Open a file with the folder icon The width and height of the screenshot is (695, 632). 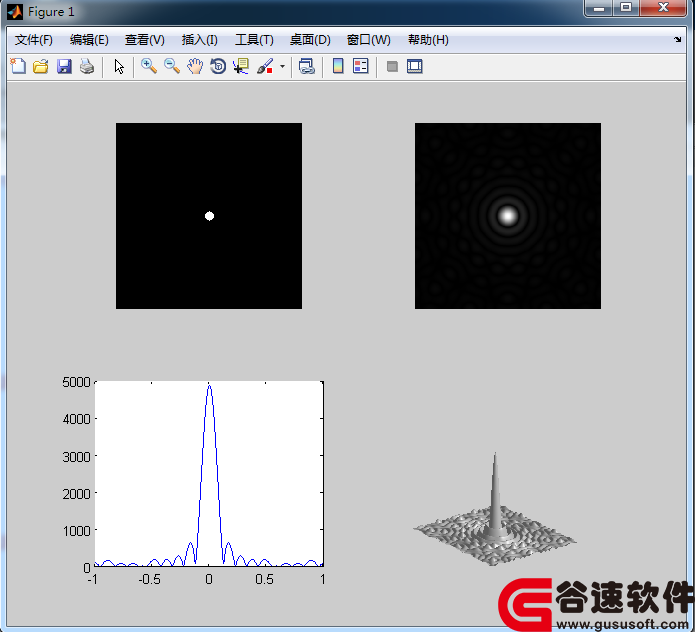(x=41, y=66)
